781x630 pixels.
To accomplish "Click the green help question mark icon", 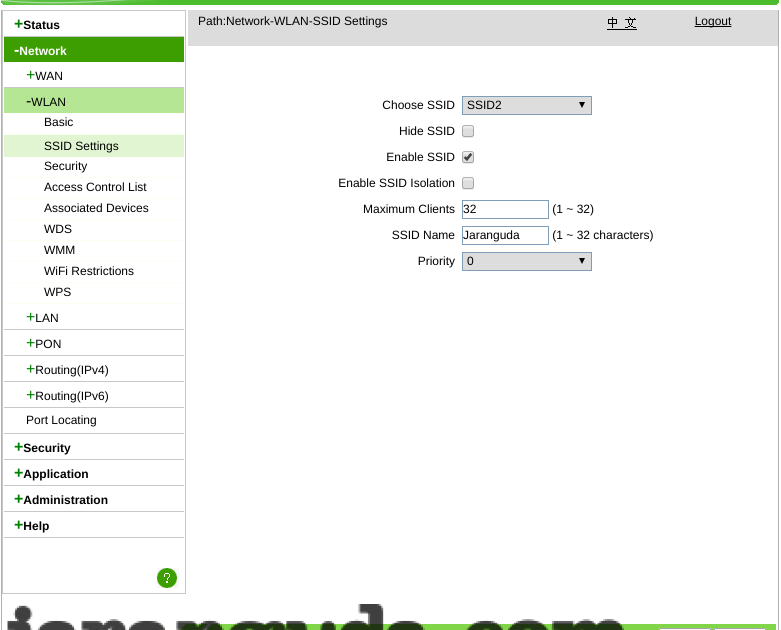I will pyautogui.click(x=167, y=578).
